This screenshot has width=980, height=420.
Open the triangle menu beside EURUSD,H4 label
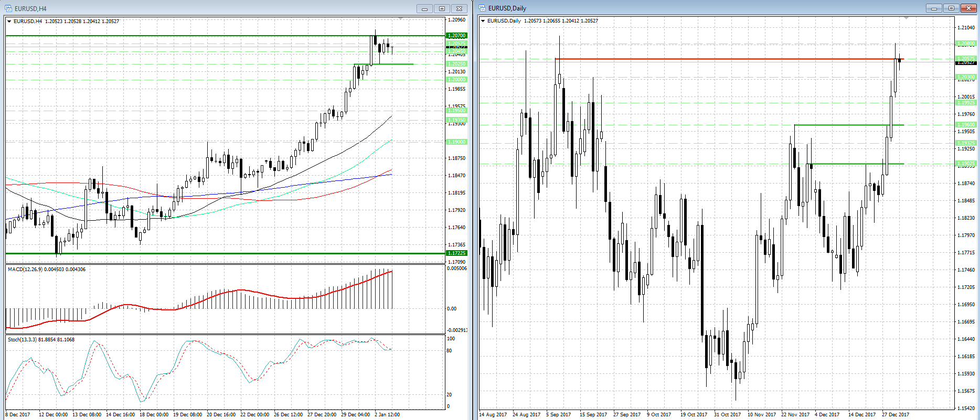point(9,21)
